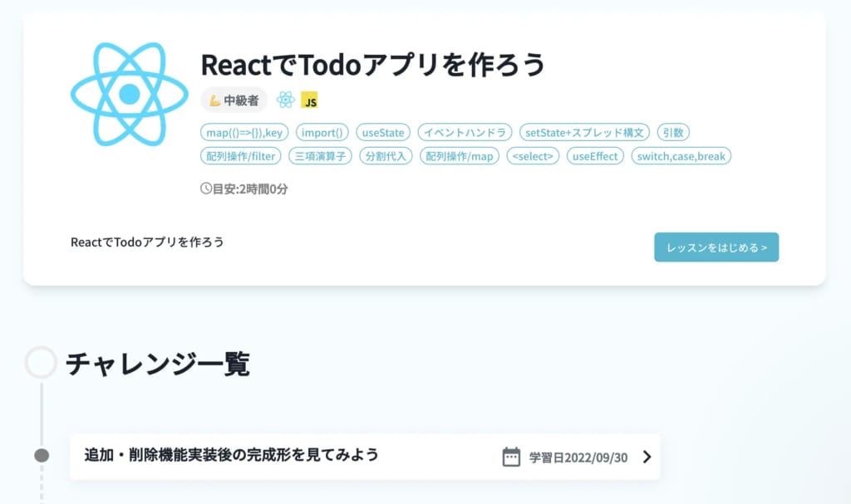The height and width of the screenshot is (504, 851).
Task: Click the hollow circle next to チャレンジ一覧
Action: pos(41,362)
